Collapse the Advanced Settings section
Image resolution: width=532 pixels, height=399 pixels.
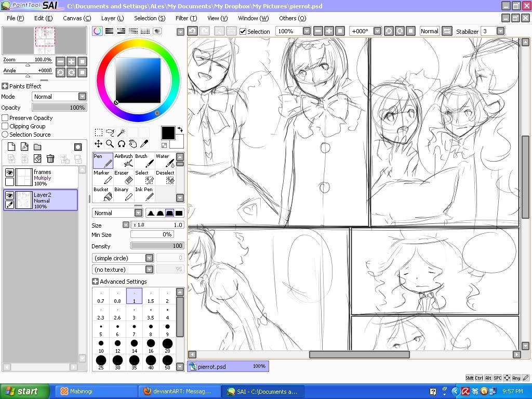[x=95, y=282]
